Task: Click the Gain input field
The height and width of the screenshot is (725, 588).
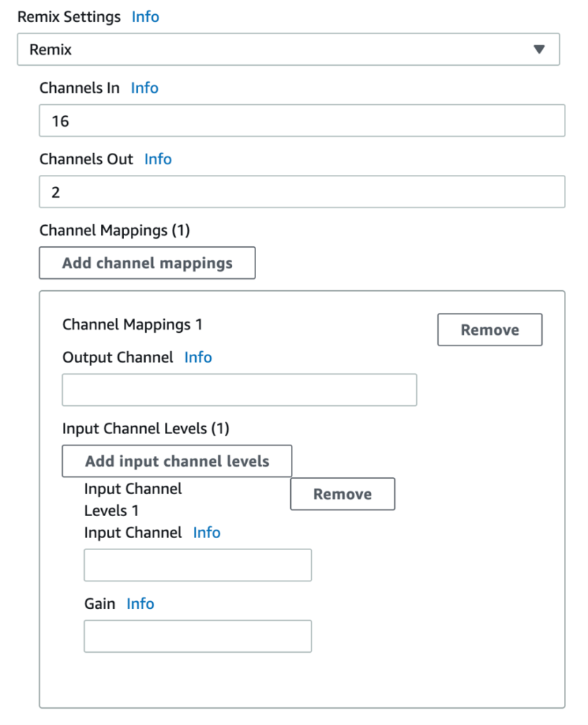Action: 197,636
